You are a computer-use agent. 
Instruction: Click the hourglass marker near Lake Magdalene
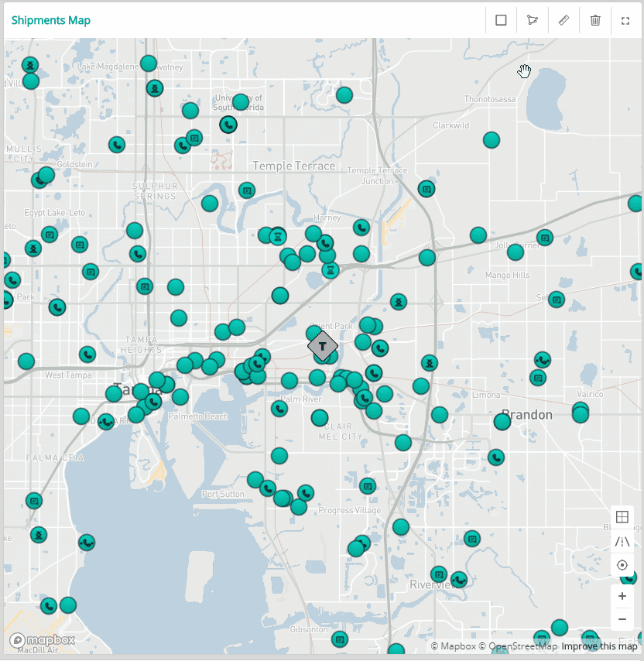(155, 88)
